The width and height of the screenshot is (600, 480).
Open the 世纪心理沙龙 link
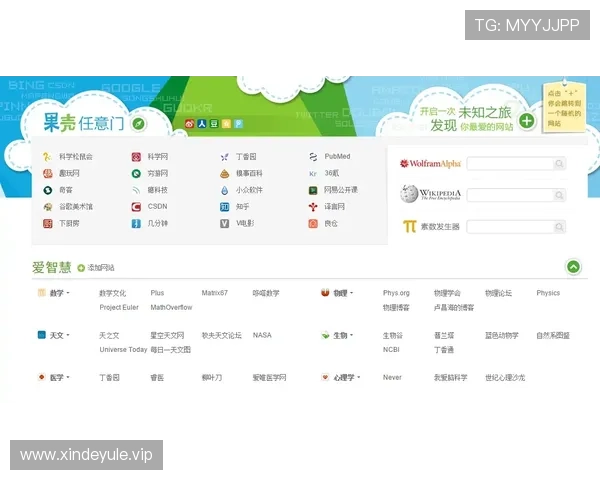pyautogui.click(x=505, y=377)
